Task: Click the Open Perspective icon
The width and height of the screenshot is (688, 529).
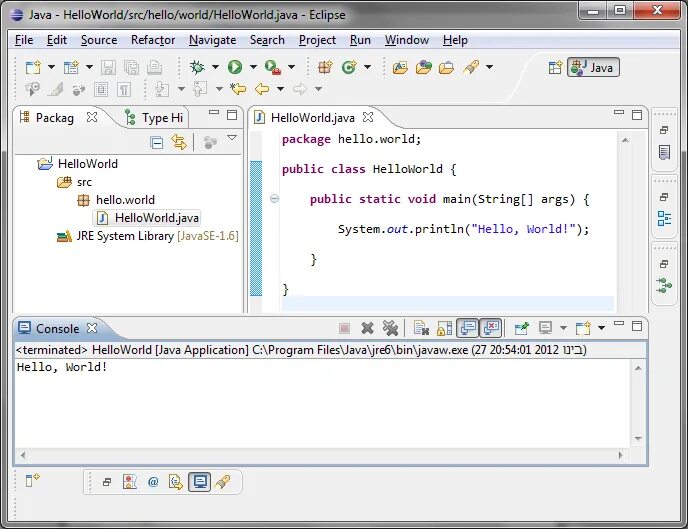Action: (555, 68)
